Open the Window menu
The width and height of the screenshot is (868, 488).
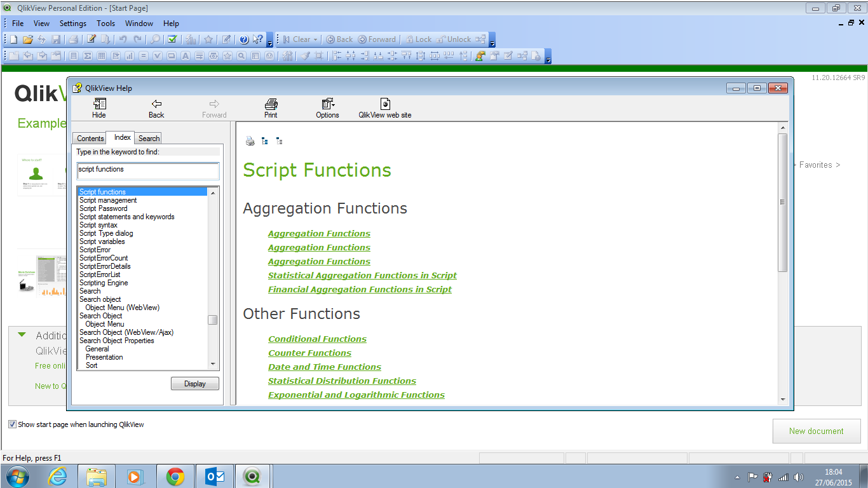[139, 24]
